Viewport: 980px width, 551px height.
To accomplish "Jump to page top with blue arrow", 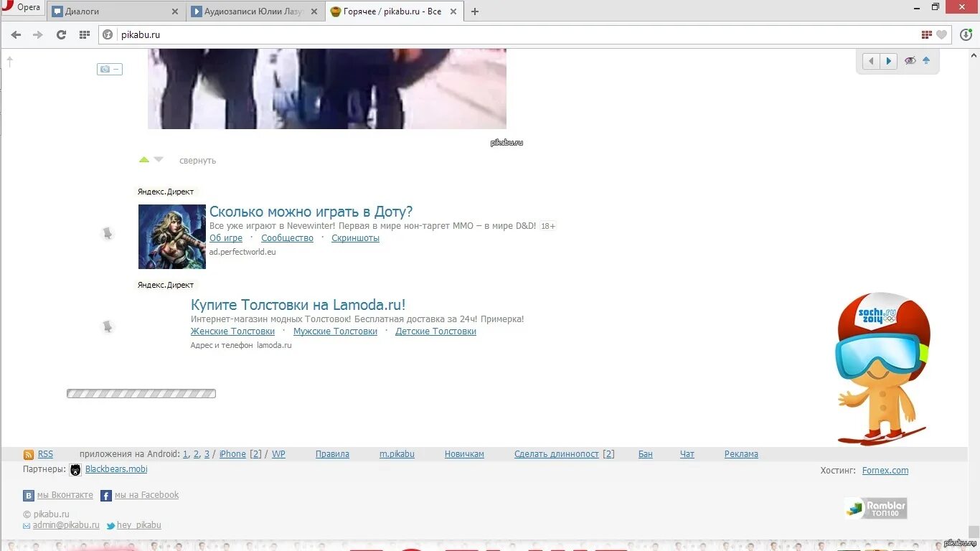I will [926, 61].
